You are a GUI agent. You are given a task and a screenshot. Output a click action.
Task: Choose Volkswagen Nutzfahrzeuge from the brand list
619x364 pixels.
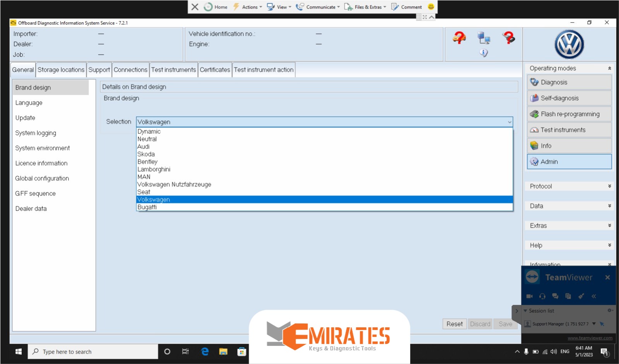coord(325,184)
